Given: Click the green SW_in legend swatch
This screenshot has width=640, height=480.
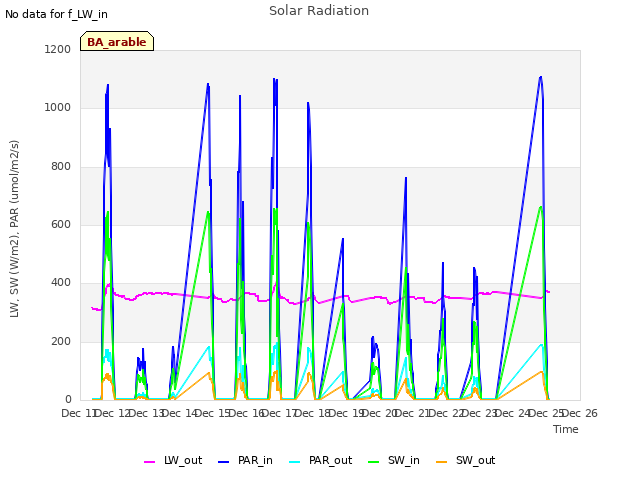Looking at the screenshot, I should [x=374, y=462].
